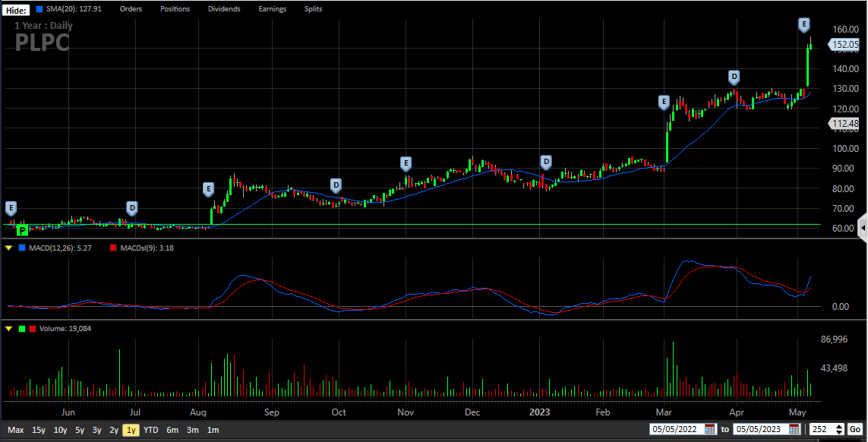Select the 6m time range
The width and height of the screenshot is (868, 442).
click(172, 430)
